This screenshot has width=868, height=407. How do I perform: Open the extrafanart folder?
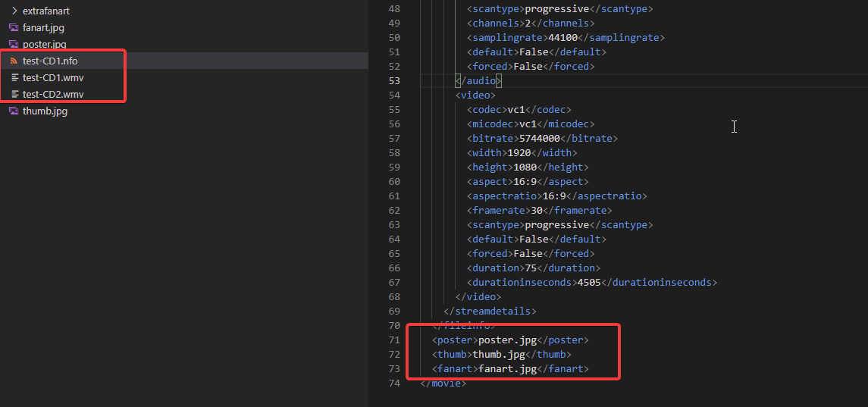(x=46, y=11)
